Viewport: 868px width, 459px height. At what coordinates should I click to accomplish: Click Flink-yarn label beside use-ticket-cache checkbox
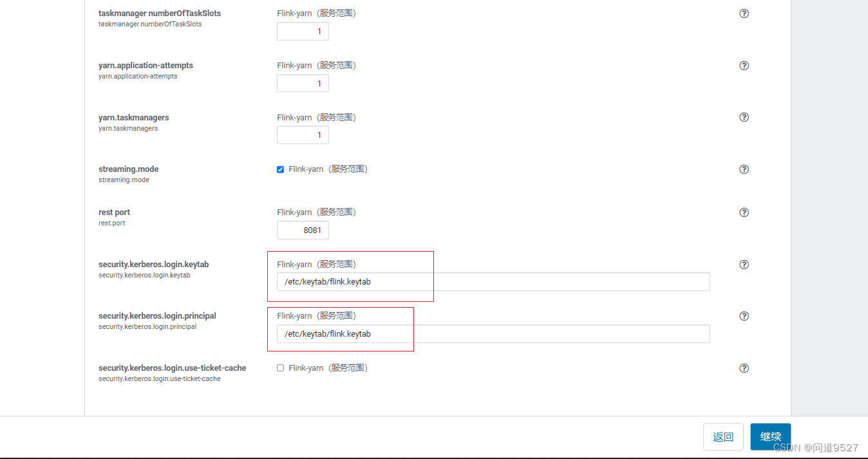pos(328,368)
